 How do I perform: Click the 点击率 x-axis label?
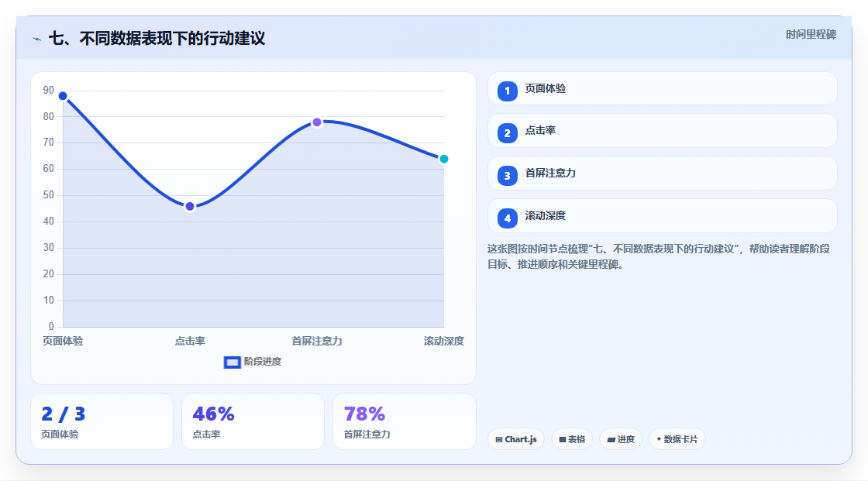pyautogui.click(x=190, y=341)
